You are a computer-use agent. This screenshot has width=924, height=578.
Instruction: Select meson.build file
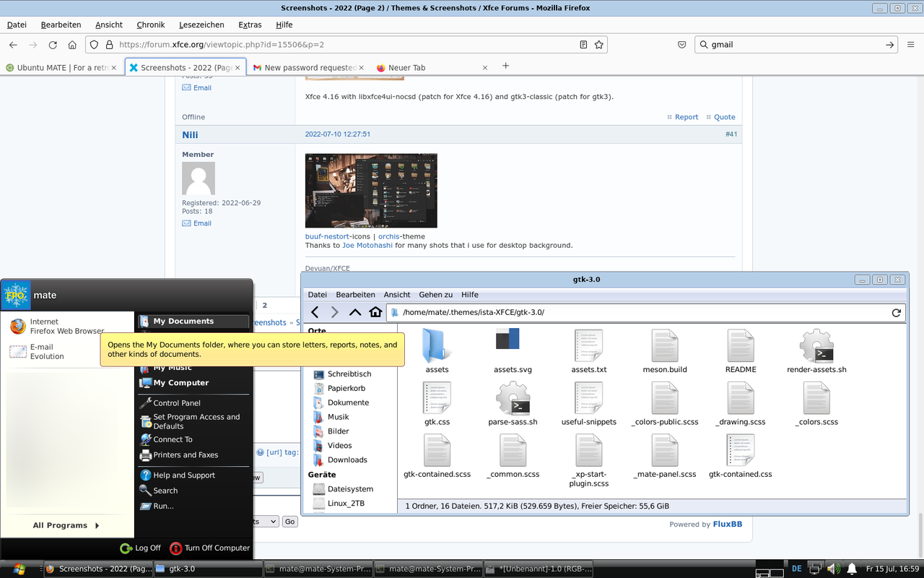click(665, 351)
